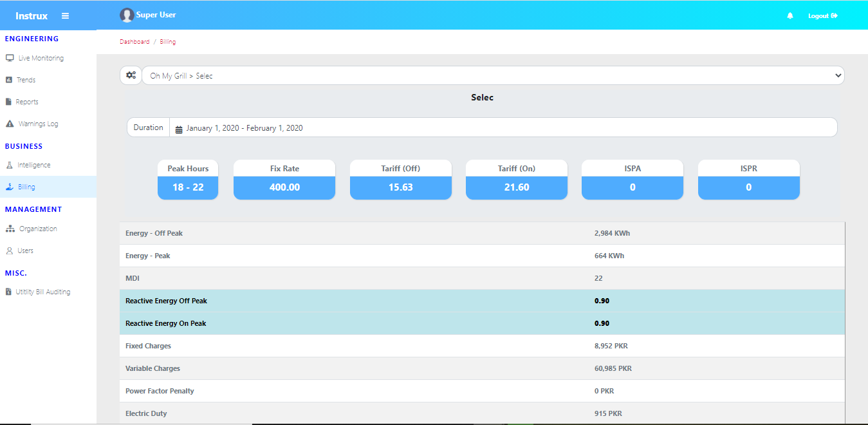
Task: Go to Reports in the sidebar
Action: [x=27, y=102]
